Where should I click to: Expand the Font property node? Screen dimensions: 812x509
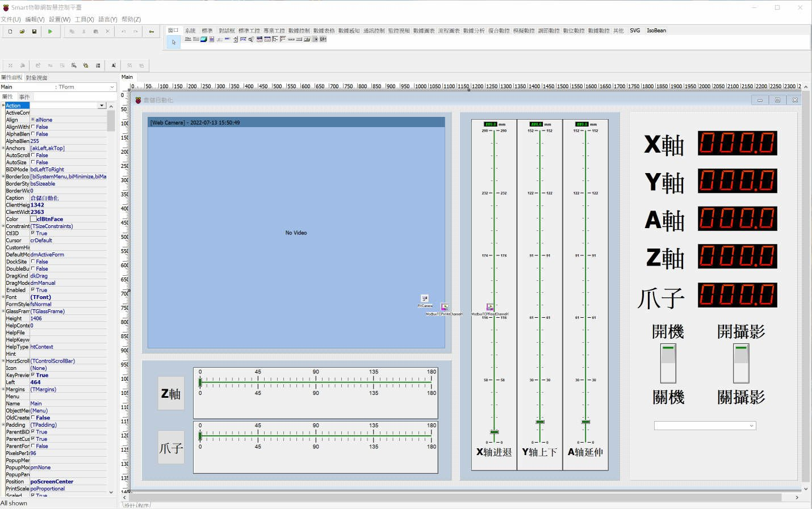coord(3,297)
